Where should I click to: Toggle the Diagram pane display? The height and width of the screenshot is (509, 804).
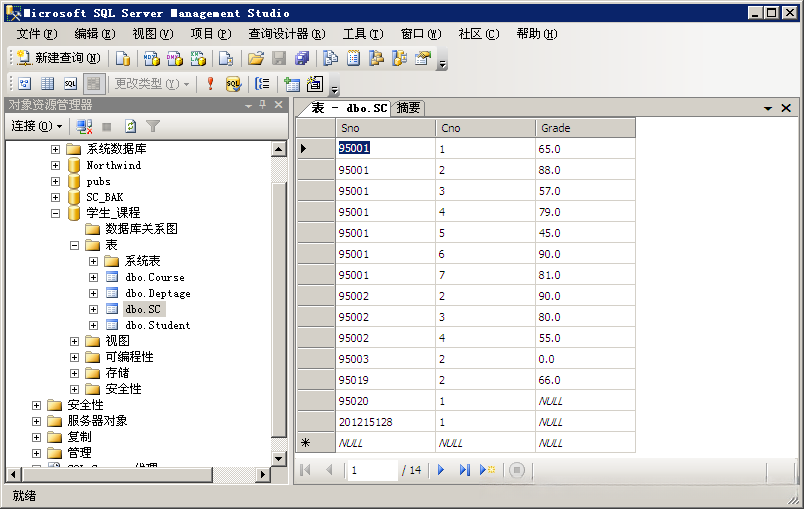24,84
